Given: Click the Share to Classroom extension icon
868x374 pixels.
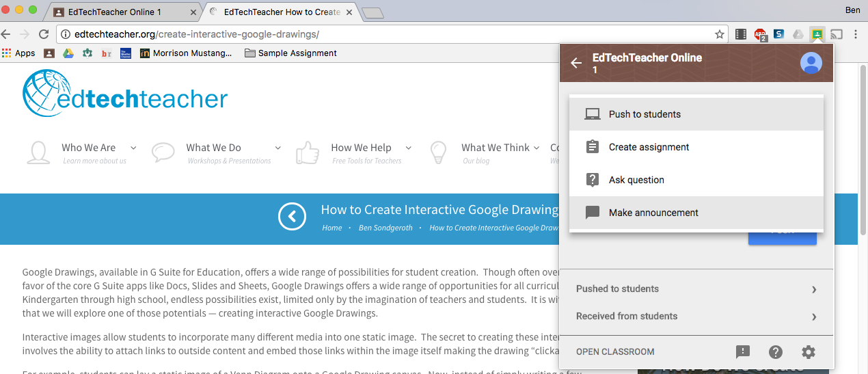Looking at the screenshot, I should 817,34.
